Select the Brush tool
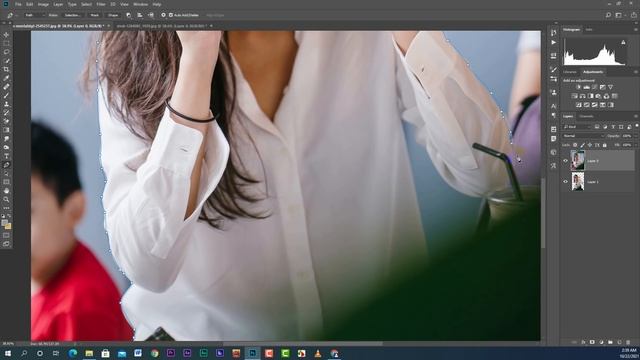Viewport: 640px width, 360px height. 6,96
